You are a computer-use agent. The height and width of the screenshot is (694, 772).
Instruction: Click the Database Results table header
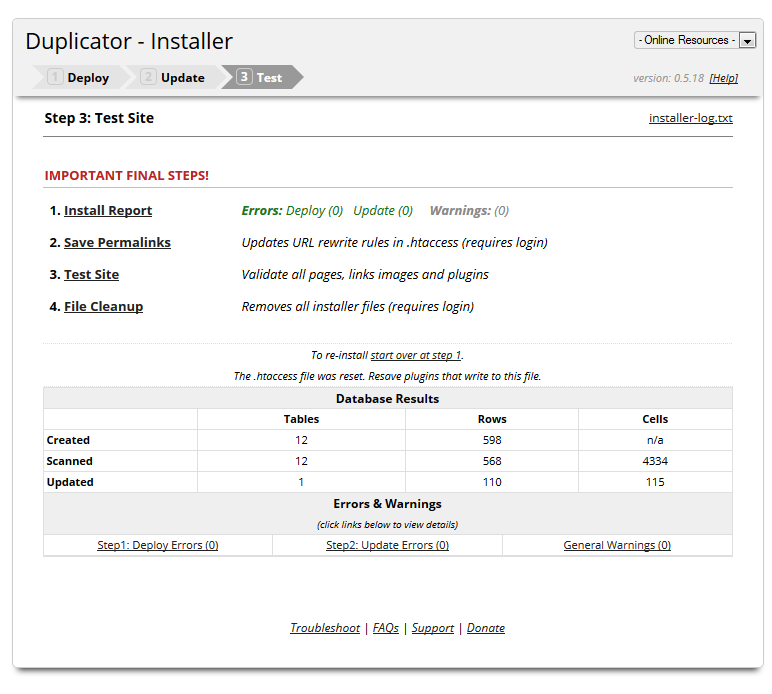pos(387,399)
